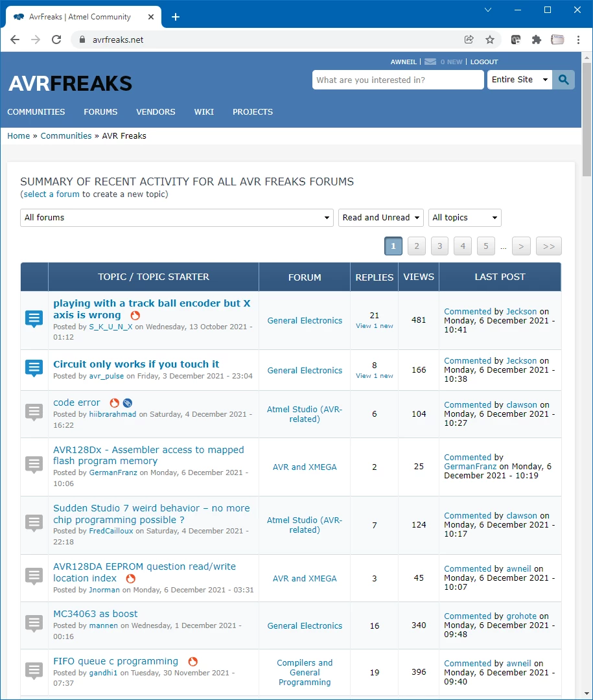Open COMMUNITIES menu
This screenshot has height=700, width=593.
[36, 112]
